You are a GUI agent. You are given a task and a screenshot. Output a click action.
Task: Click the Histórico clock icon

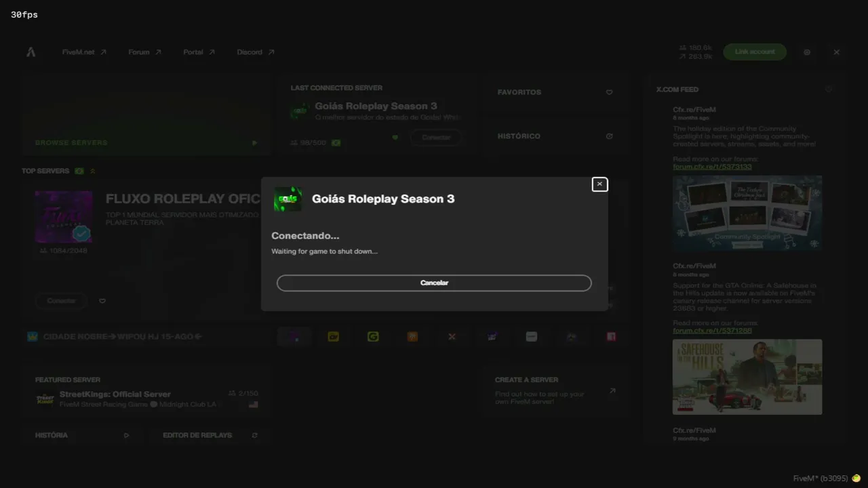tap(609, 136)
